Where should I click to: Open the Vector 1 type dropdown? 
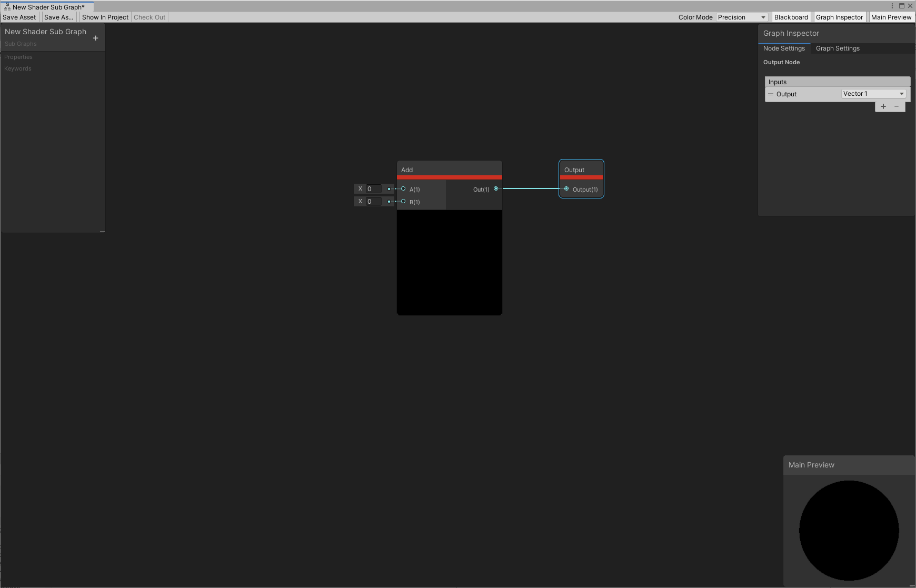coord(873,94)
